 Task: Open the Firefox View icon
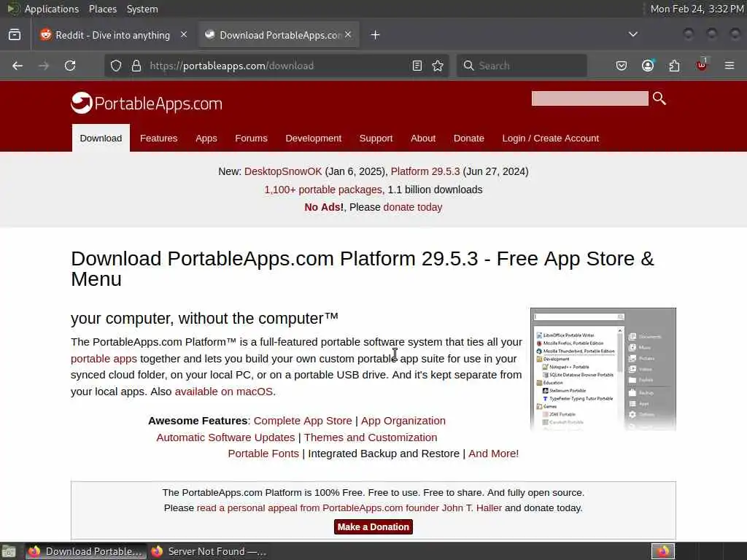pyautogui.click(x=15, y=35)
